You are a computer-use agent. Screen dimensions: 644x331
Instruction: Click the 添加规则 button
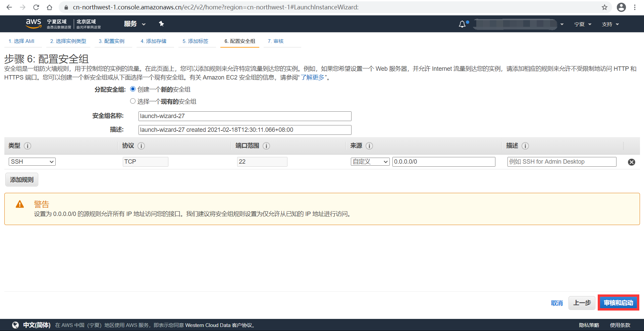click(21, 179)
